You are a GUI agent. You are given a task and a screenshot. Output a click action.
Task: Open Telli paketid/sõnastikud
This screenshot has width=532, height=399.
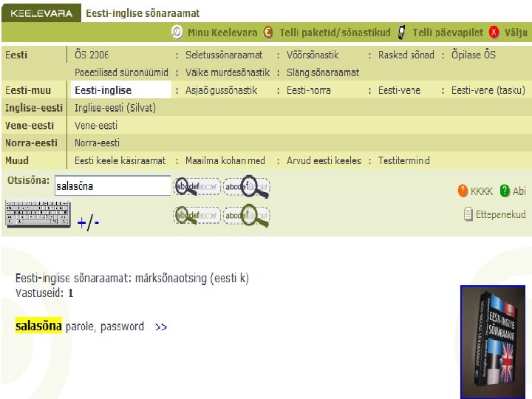tap(335, 33)
